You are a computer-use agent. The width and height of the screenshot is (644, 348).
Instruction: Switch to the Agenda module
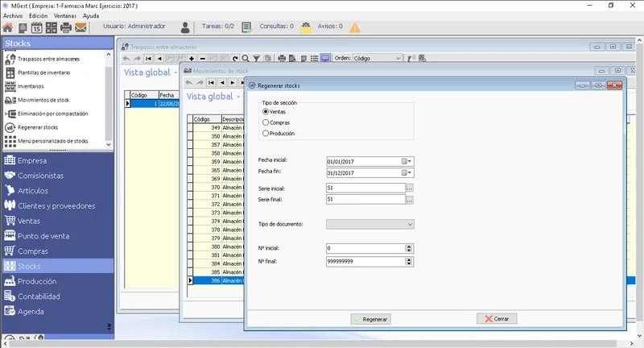pos(57,312)
